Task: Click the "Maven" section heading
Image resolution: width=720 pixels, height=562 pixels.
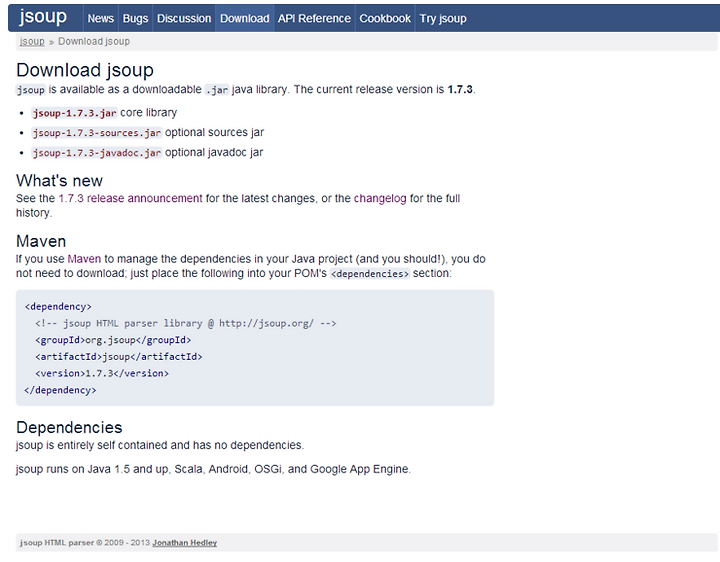Action: [x=41, y=241]
